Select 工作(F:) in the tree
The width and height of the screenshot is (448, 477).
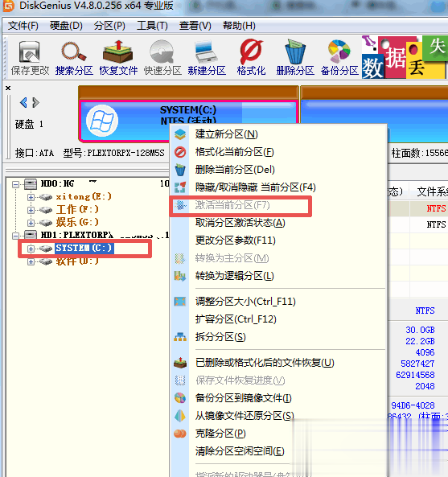coord(77,209)
